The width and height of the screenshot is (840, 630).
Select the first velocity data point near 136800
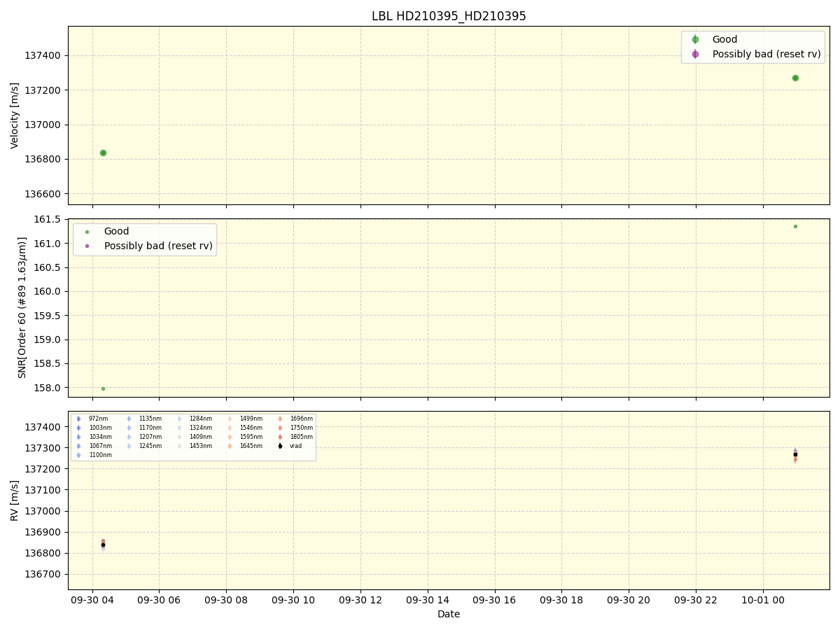tap(103, 153)
